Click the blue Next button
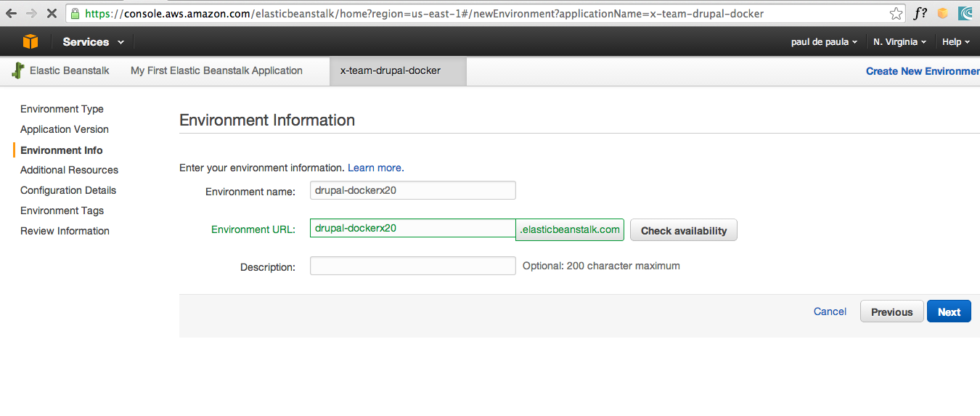The image size is (980, 416). click(x=949, y=311)
